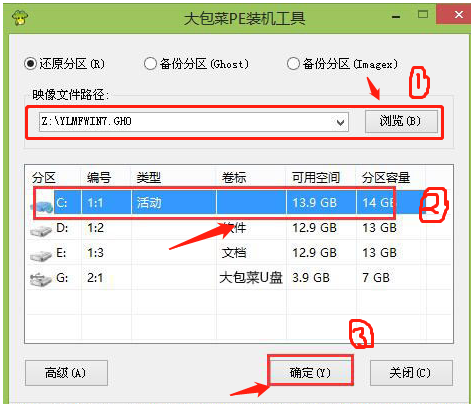The width and height of the screenshot is (471, 404).
Task: Open the image file path dropdown arrow
Action: [x=340, y=122]
